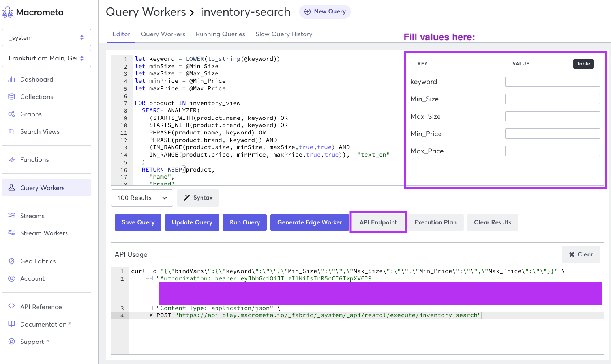This screenshot has height=364, width=611.
Task: Open Stream Workers
Action: click(x=43, y=233)
